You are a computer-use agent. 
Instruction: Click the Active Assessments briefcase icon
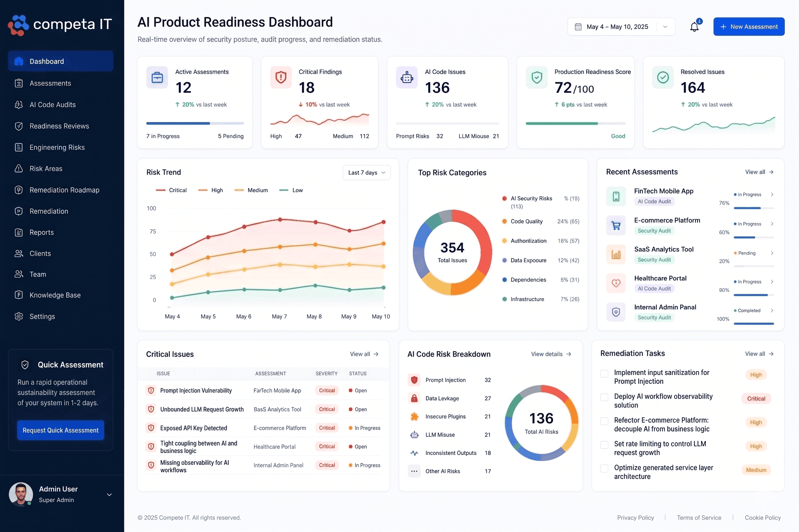157,77
